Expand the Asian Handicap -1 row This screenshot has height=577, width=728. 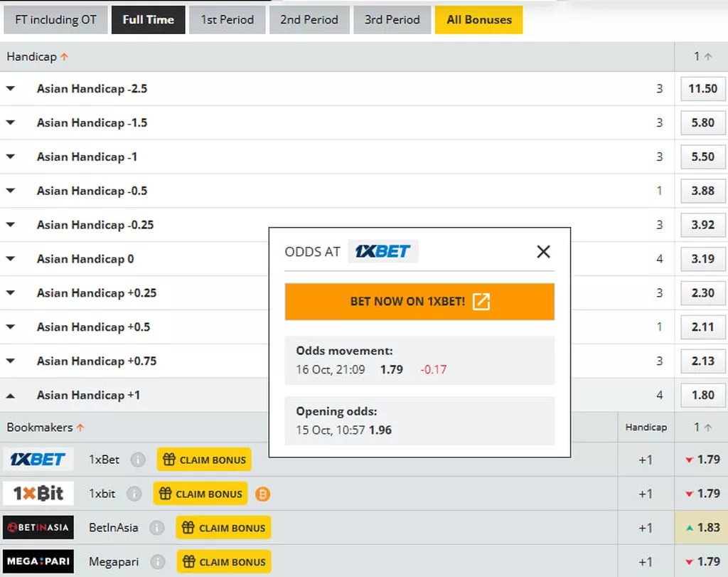tap(11, 157)
